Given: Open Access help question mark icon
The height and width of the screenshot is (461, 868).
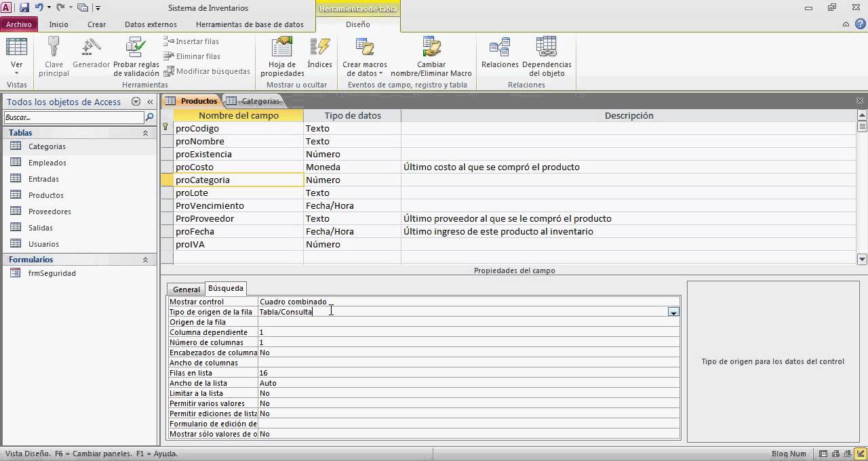Looking at the screenshot, I should [x=859, y=24].
